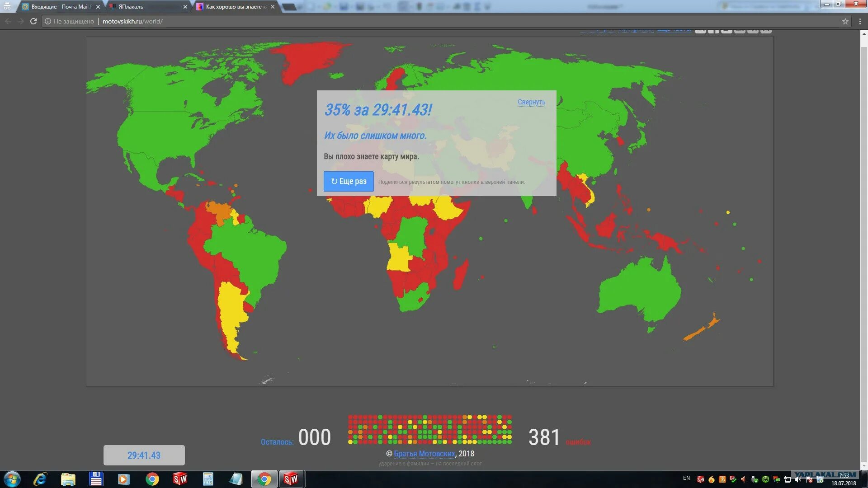Collapse the results popup via 'Свернуть'

click(531, 102)
